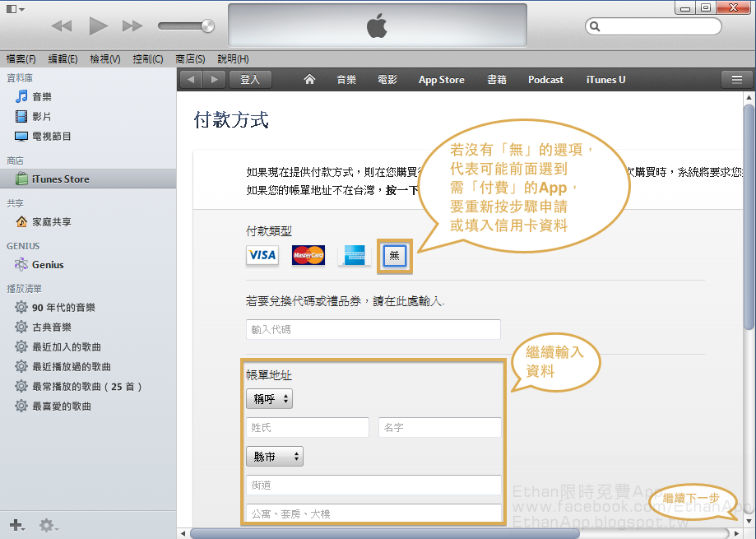Open the Genius atom icon
The width and height of the screenshot is (756, 539).
point(21,264)
